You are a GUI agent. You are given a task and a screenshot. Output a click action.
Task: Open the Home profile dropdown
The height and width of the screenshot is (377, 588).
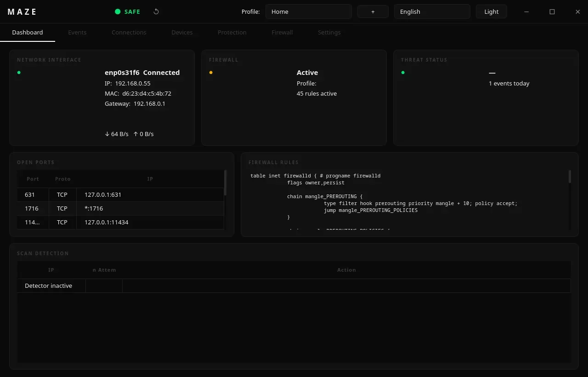(309, 11)
